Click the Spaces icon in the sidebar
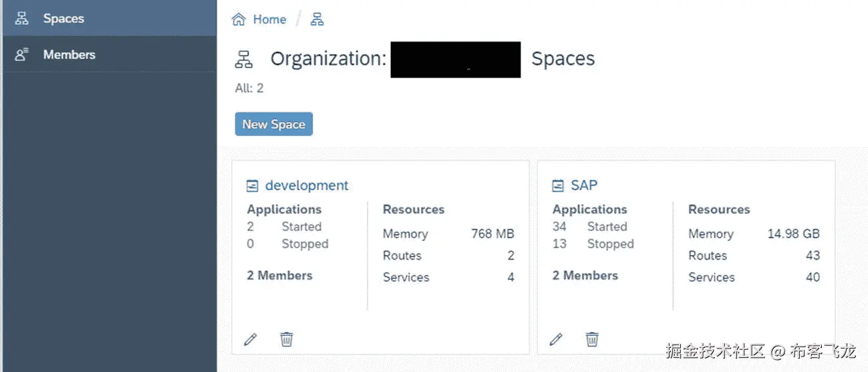Viewport: 868px width, 372px height. [x=22, y=19]
